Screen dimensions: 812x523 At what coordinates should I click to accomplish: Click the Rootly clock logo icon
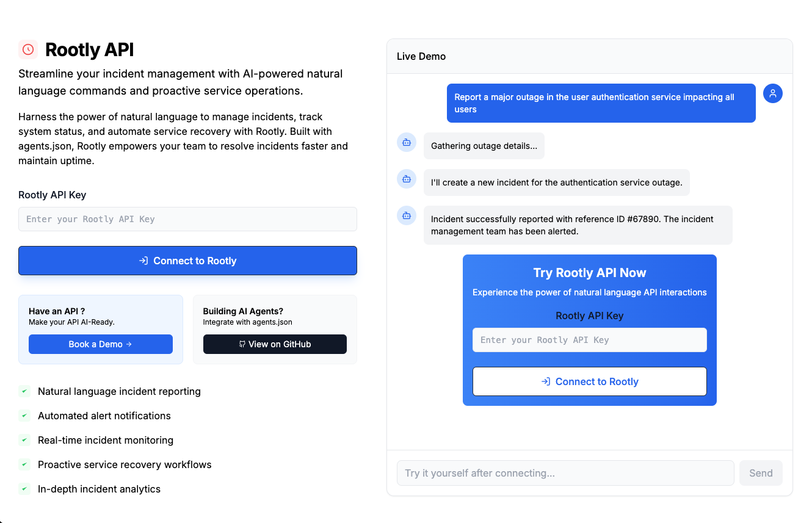[x=28, y=49]
